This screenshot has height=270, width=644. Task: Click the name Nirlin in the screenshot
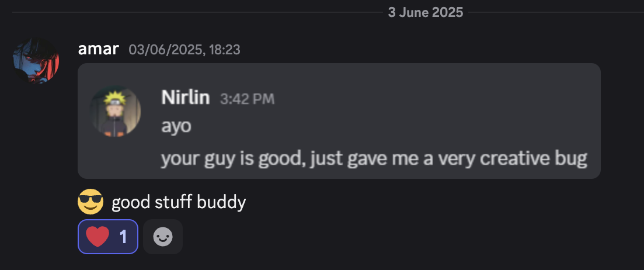tap(186, 98)
